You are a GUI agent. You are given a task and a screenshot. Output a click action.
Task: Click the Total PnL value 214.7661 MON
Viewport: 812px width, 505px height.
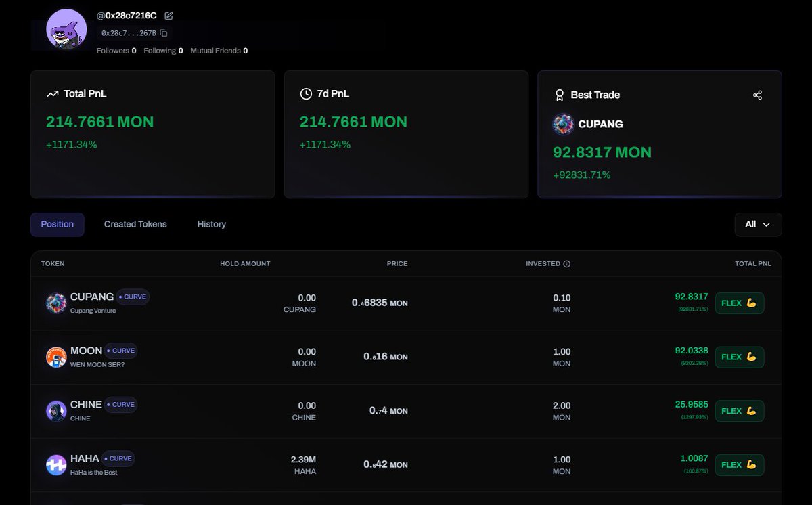pos(100,123)
